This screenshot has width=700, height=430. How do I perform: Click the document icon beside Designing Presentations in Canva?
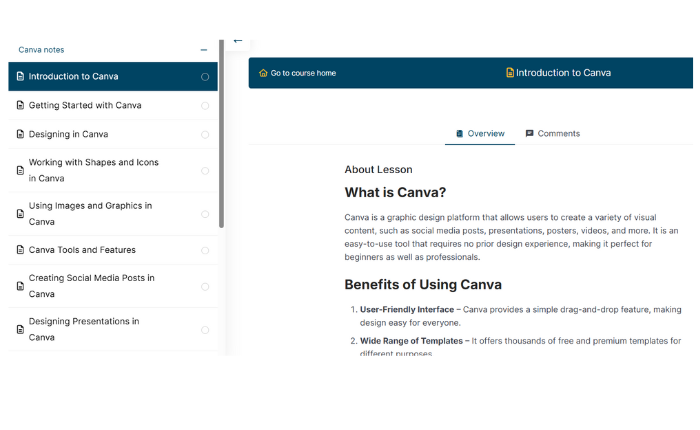(x=20, y=330)
